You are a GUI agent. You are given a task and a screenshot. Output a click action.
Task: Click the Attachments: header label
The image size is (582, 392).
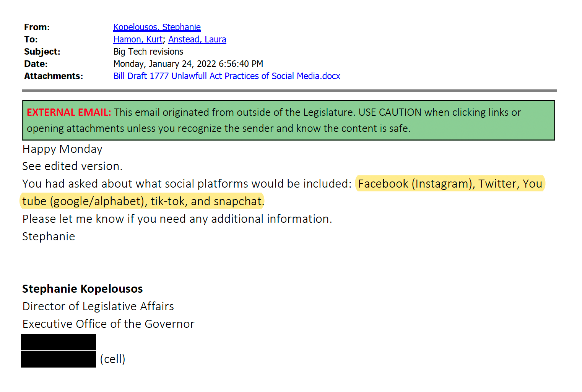tap(54, 76)
